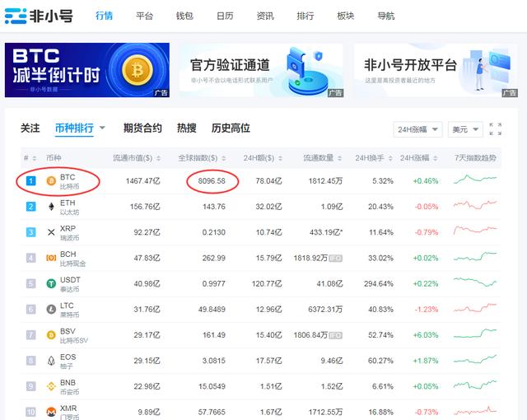This screenshot has width=527, height=420.
Task: Open the 排行 navigation tab
Action: 305,16
